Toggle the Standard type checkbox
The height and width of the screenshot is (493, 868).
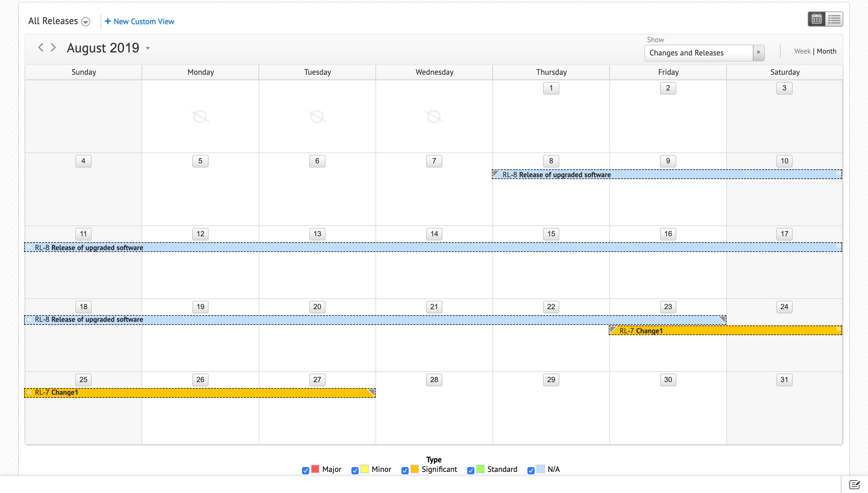pos(470,470)
